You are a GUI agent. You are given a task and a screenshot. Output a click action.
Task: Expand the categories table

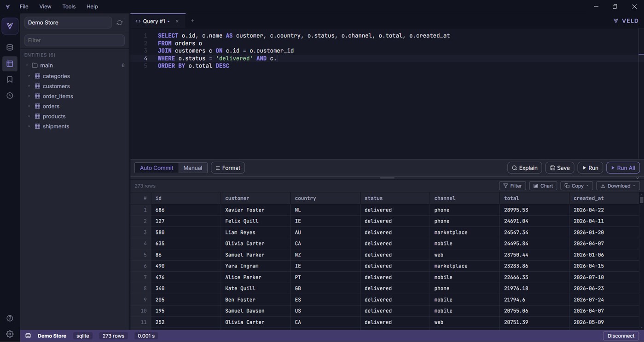pos(29,76)
